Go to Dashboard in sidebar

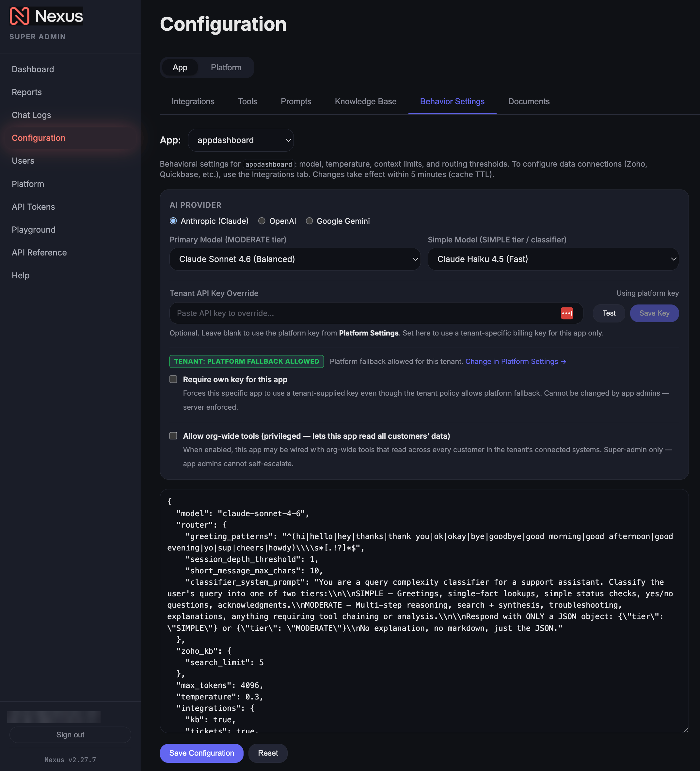pyautogui.click(x=70, y=69)
